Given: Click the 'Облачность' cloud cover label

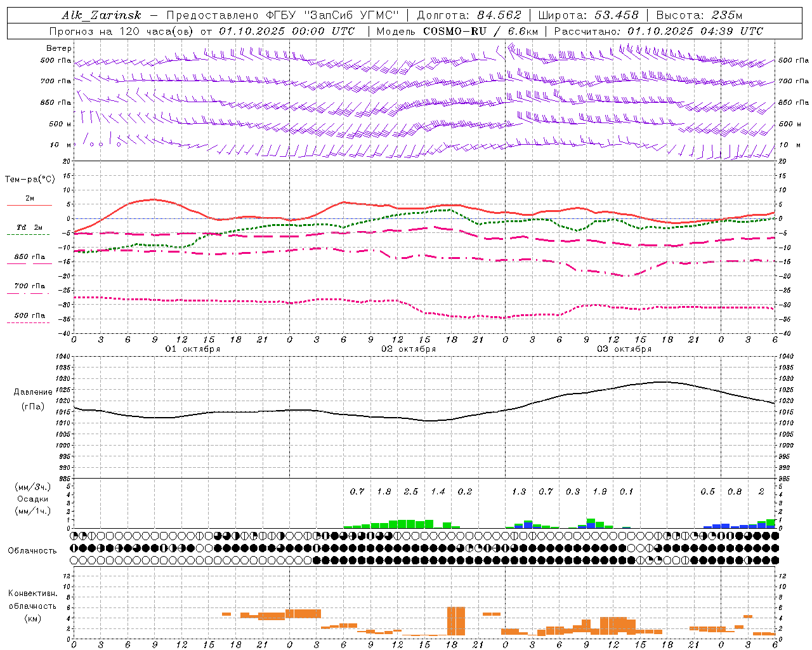Looking at the screenshot, I should (32, 551).
